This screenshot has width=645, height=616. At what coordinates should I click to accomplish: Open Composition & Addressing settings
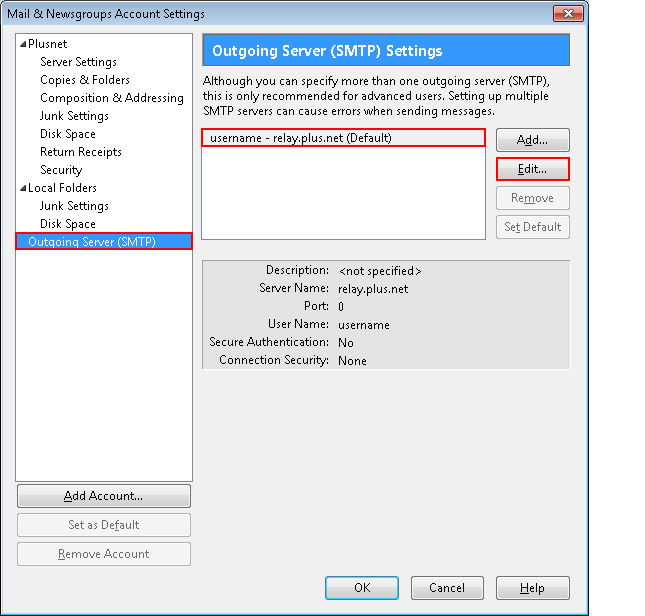(x=112, y=98)
